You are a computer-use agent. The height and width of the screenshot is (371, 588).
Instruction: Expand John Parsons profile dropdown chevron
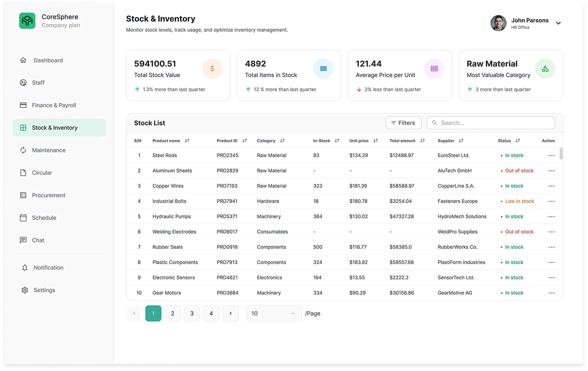(558, 23)
